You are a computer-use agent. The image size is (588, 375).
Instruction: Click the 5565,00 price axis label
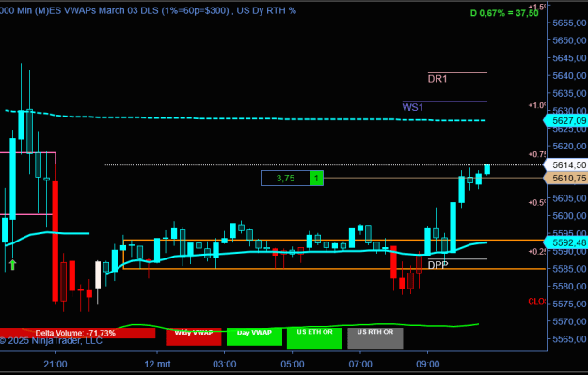coord(569,339)
